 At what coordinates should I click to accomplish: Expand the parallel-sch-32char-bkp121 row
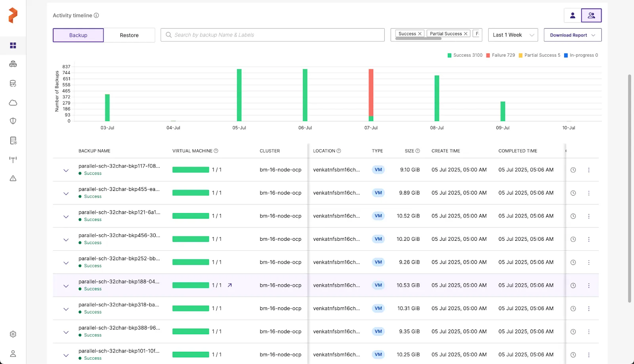pyautogui.click(x=66, y=217)
